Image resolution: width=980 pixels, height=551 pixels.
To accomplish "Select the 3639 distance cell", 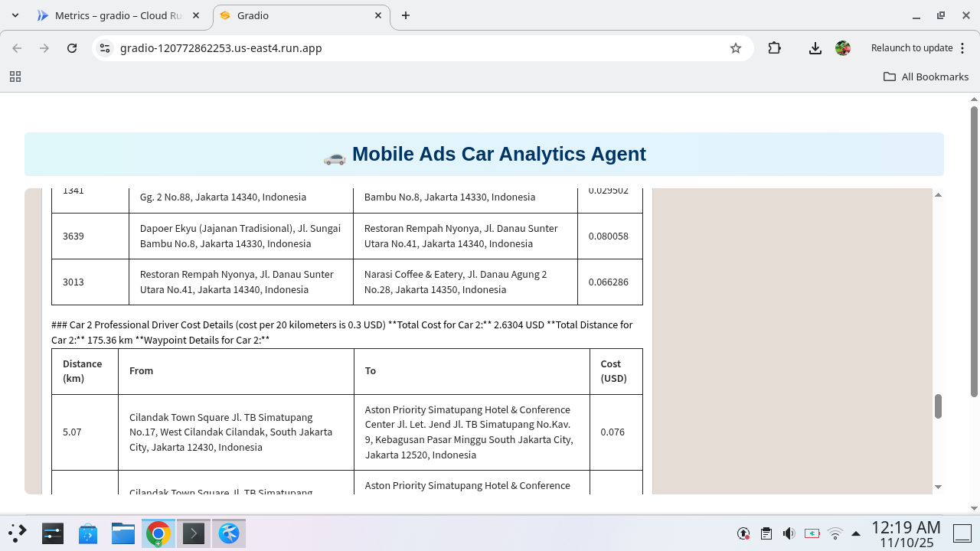I will tap(90, 236).
